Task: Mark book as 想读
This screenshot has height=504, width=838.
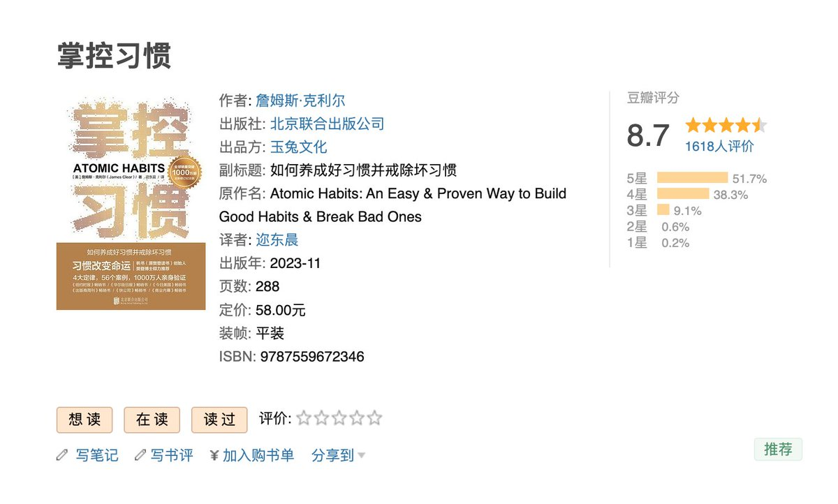Action: (x=84, y=420)
